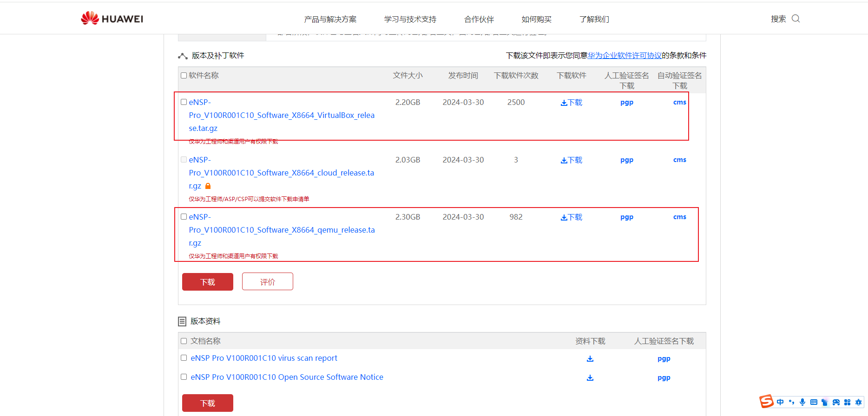Open the Sogou skin shirt icon
The height and width of the screenshot is (416, 868).
tap(825, 402)
